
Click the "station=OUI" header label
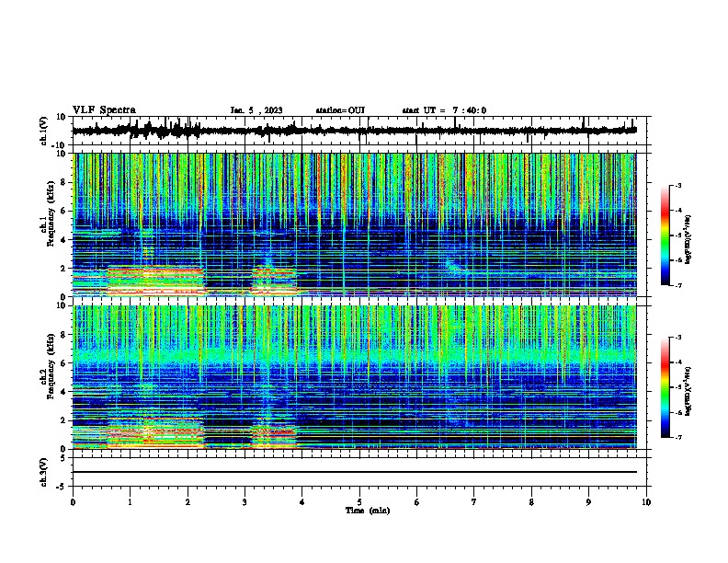click(340, 110)
